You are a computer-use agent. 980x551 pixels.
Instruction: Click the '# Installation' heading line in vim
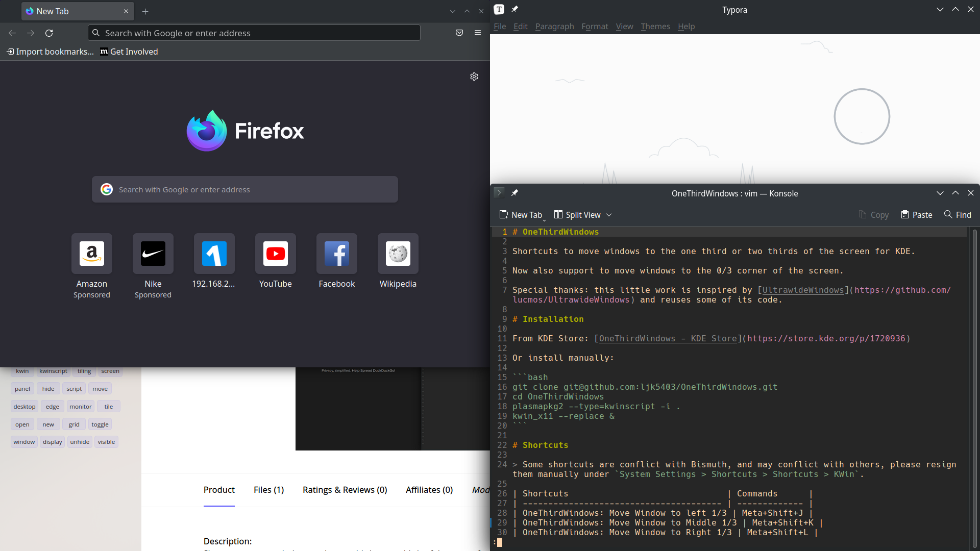[548, 319]
